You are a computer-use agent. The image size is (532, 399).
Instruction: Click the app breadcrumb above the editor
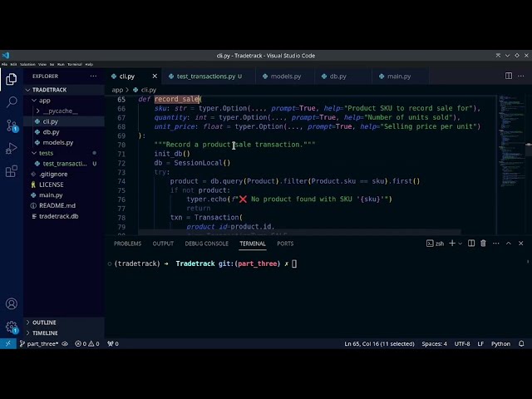(117, 90)
